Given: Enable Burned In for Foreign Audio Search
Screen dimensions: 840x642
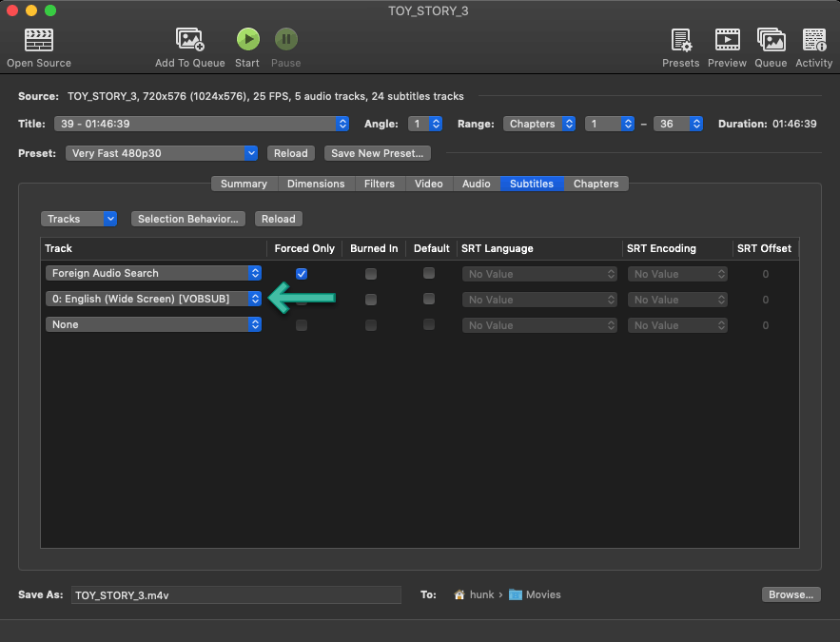Looking at the screenshot, I should pyautogui.click(x=371, y=274).
